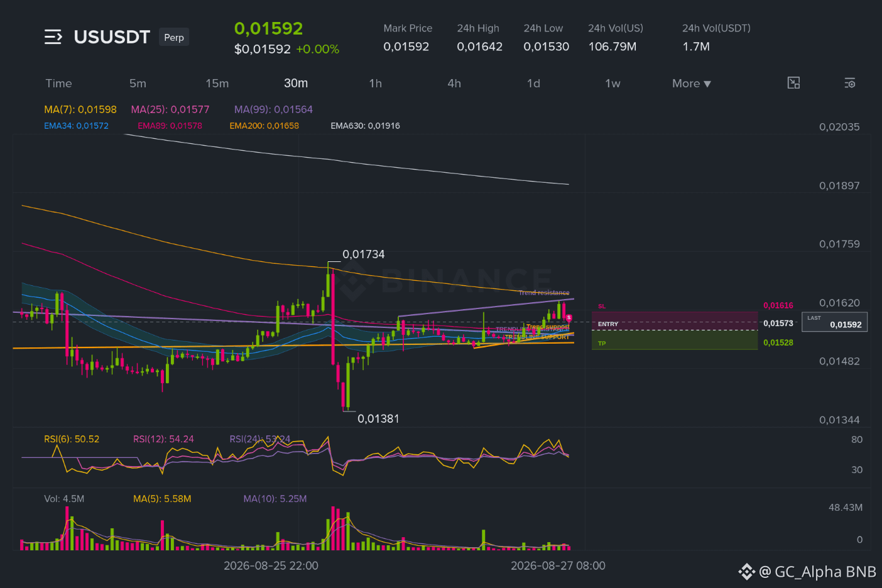The image size is (882, 588).
Task: Click the TRENDLINE SUPPORT annotation
Action: pyautogui.click(x=538, y=337)
